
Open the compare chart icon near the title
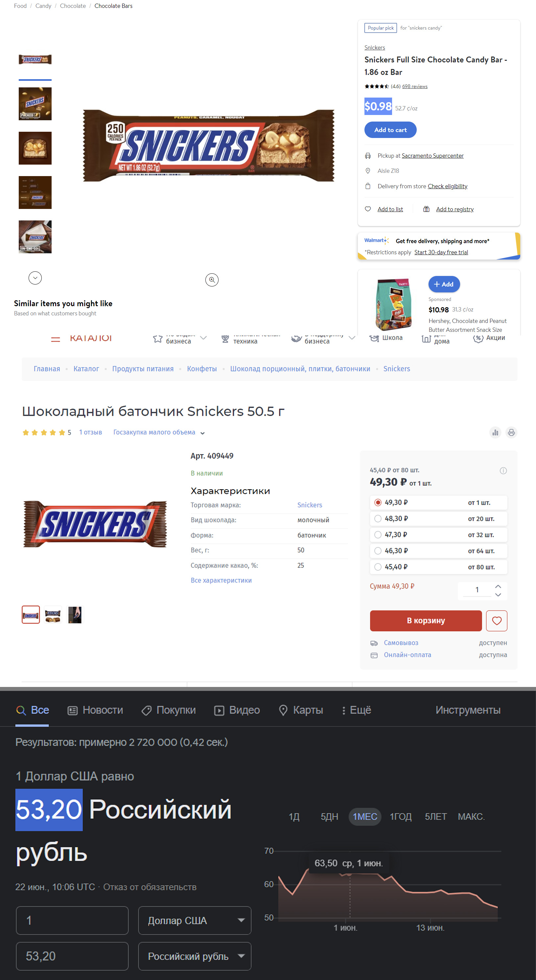point(495,432)
